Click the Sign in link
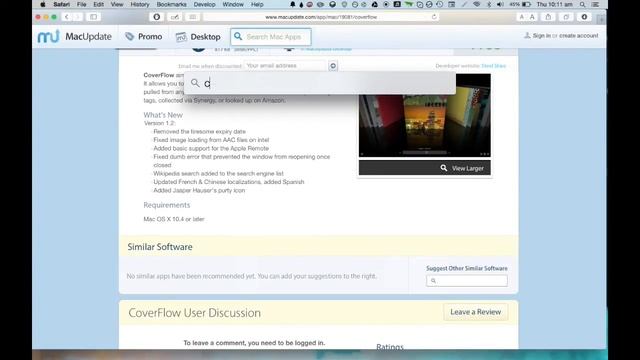 point(542,36)
